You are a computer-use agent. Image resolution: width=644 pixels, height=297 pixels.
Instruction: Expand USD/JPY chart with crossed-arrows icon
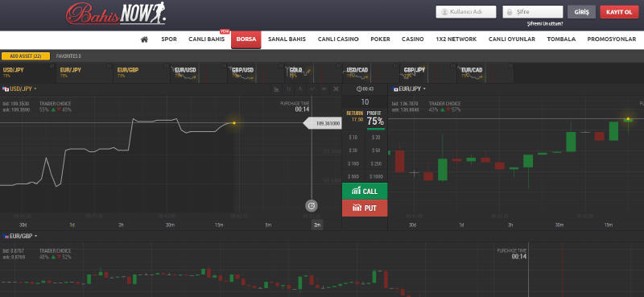pyautogui.click(x=336, y=89)
